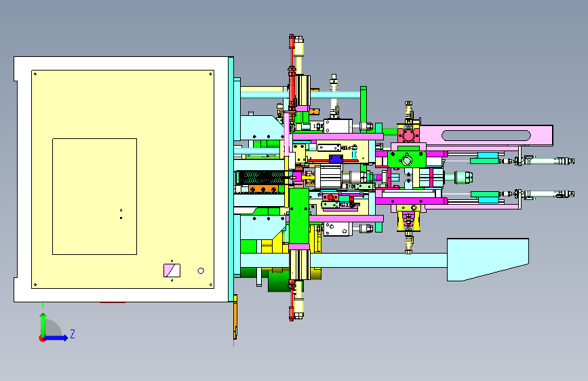Select the green bearing block with round hub
The height and width of the screenshot is (381, 588).
tap(406, 159)
